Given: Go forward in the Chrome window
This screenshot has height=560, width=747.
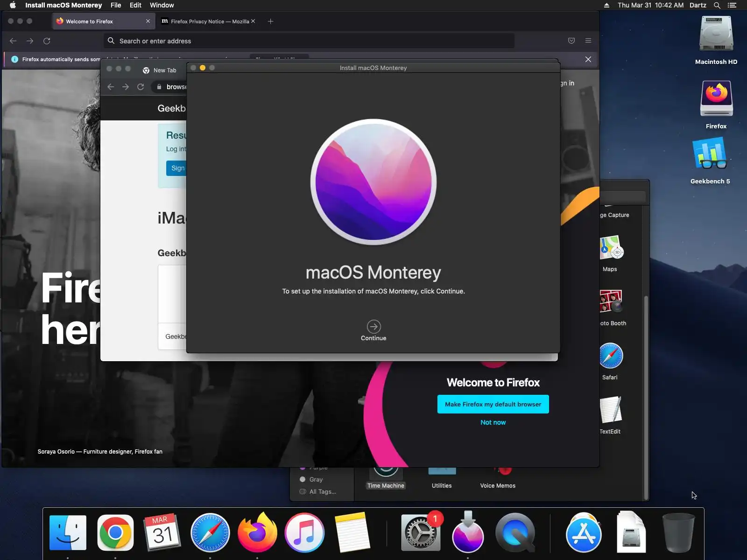Looking at the screenshot, I should point(126,87).
